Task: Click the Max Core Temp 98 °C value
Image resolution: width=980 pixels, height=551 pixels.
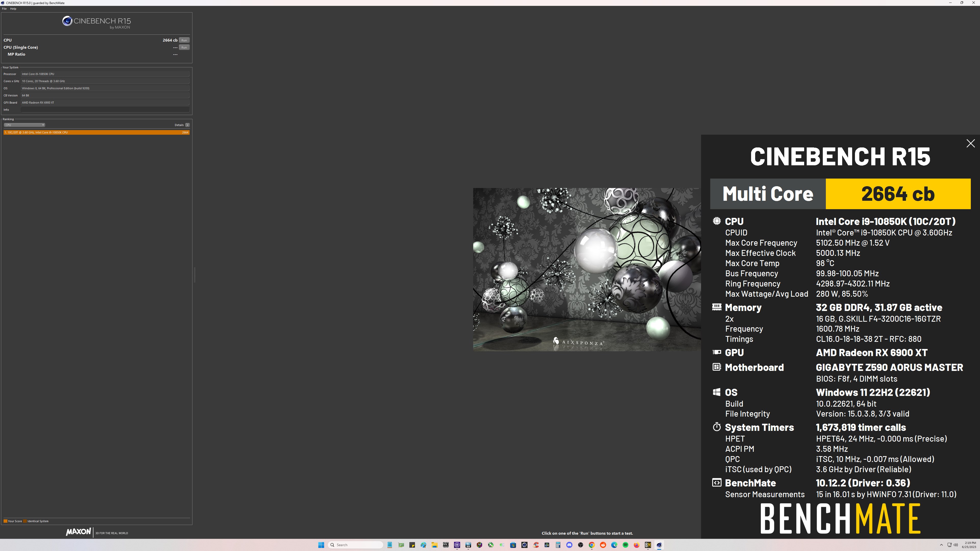Action: [x=825, y=263]
